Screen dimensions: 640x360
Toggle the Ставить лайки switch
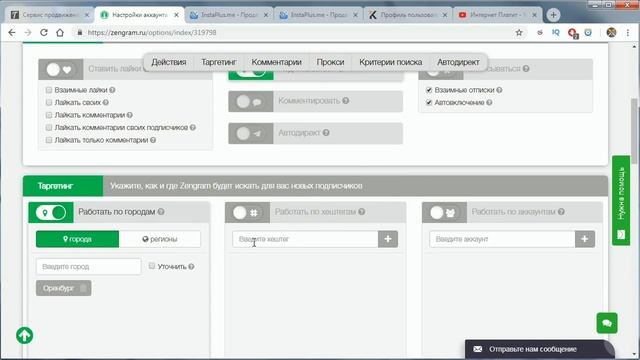pos(60,69)
